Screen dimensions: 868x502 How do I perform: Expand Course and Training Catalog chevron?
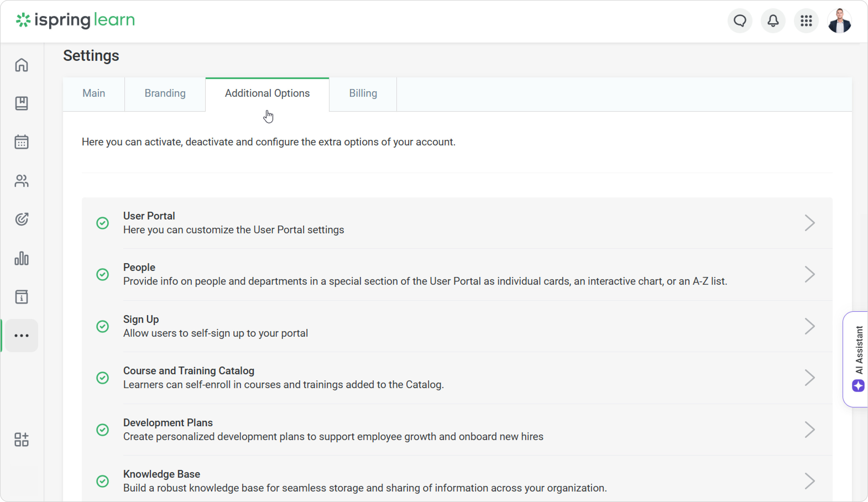(x=809, y=378)
